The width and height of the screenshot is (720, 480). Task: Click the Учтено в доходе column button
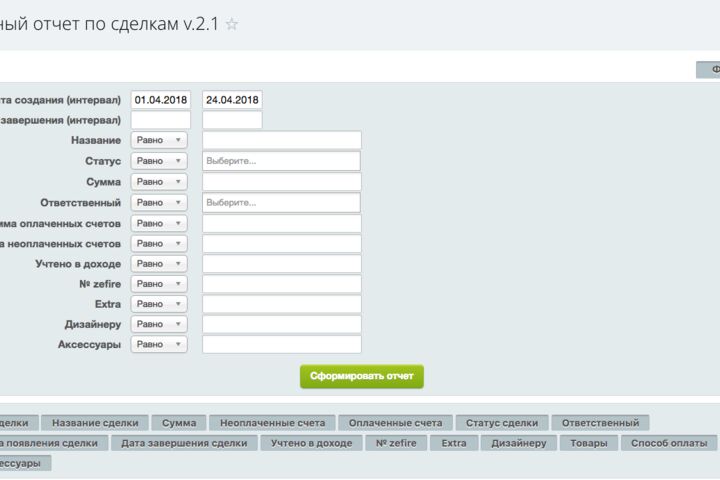coord(312,443)
